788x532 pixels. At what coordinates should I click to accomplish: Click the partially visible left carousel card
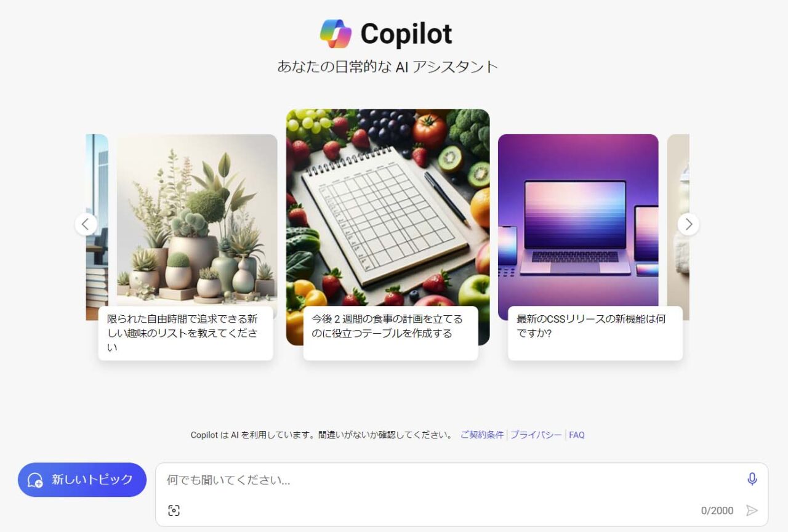coord(97,185)
